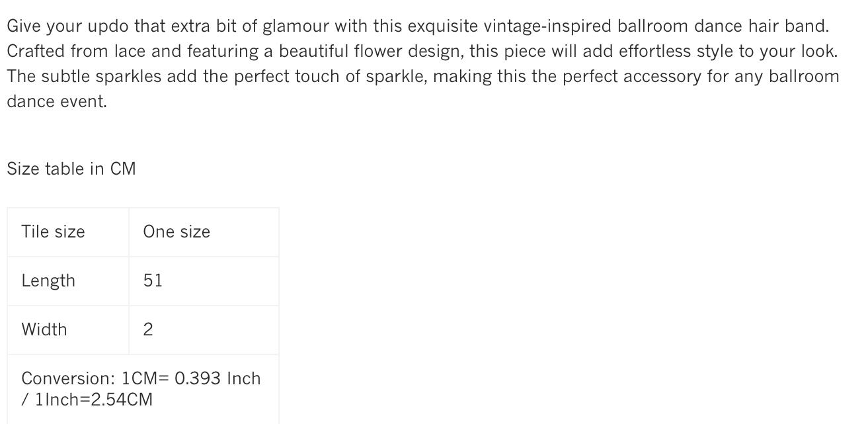The image size is (868, 424).
Task: Click the 'Length' row label
Action: tap(48, 280)
